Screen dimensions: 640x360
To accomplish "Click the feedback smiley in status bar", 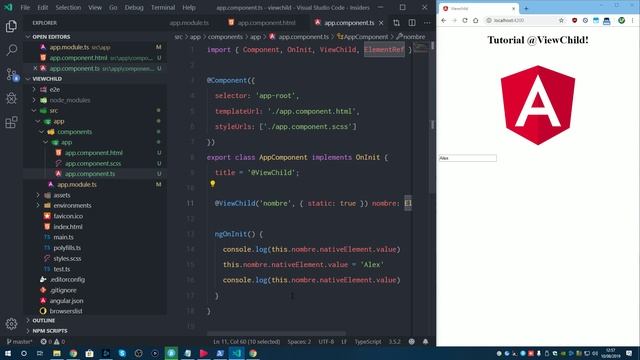I will pos(411,342).
